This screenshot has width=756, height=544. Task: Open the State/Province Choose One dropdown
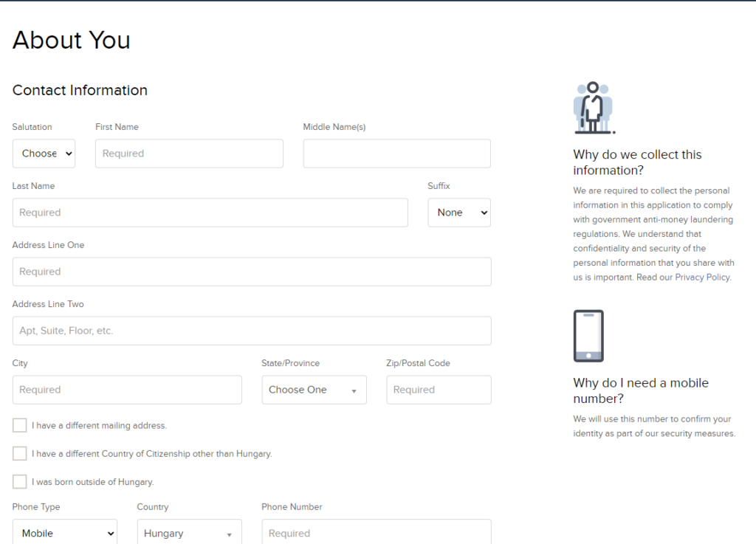point(314,390)
